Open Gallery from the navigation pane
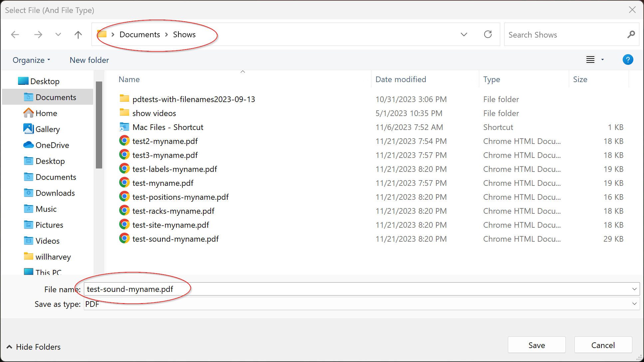Screen dimensions: 644x362 [47, 129]
